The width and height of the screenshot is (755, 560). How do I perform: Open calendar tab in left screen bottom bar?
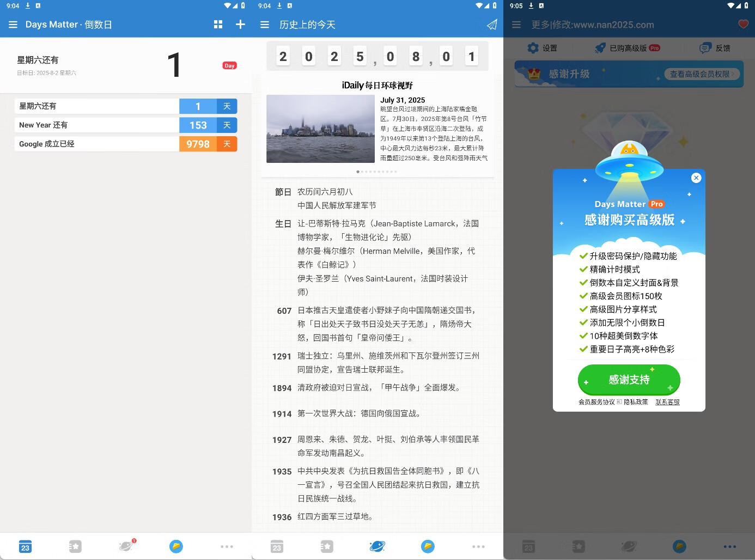point(25,546)
